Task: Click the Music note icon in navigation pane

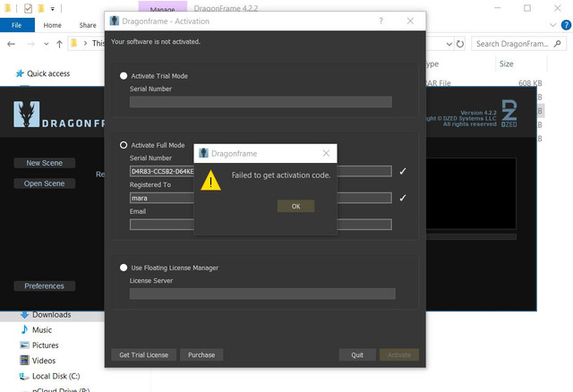Action: [24, 329]
